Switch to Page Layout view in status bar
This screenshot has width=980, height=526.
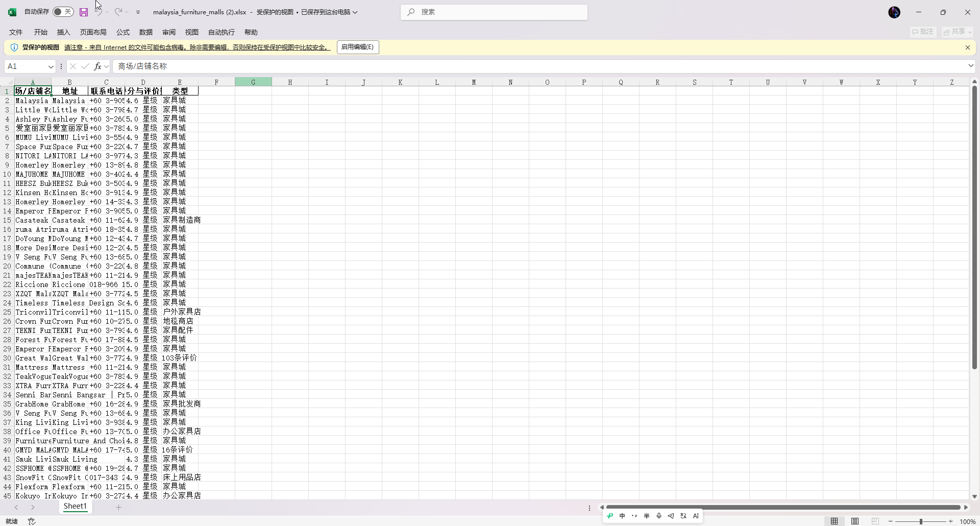coord(855,521)
